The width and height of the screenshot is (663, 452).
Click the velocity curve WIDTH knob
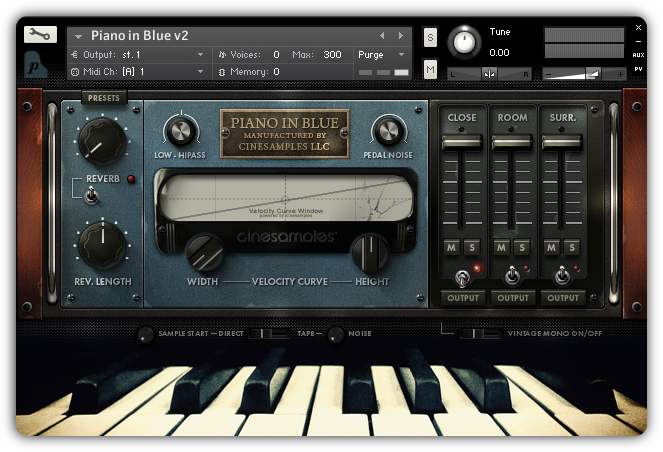[x=205, y=254]
